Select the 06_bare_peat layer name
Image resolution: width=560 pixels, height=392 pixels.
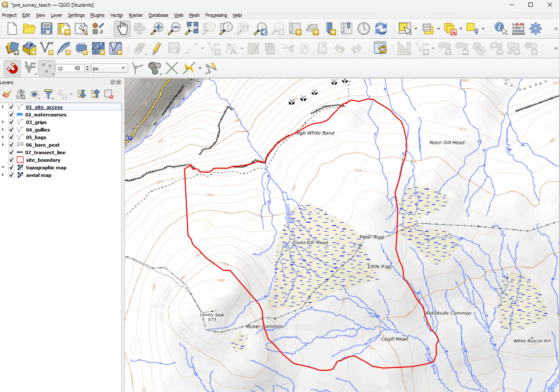43,145
